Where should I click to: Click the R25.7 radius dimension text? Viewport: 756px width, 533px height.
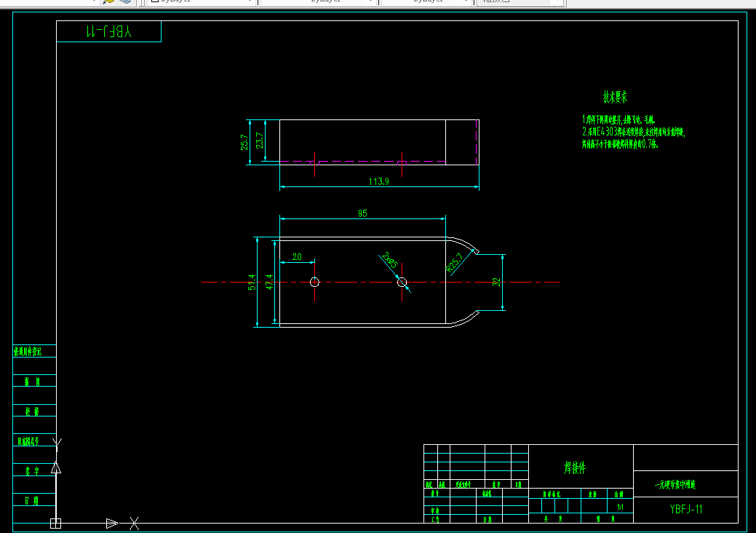pyautogui.click(x=454, y=263)
